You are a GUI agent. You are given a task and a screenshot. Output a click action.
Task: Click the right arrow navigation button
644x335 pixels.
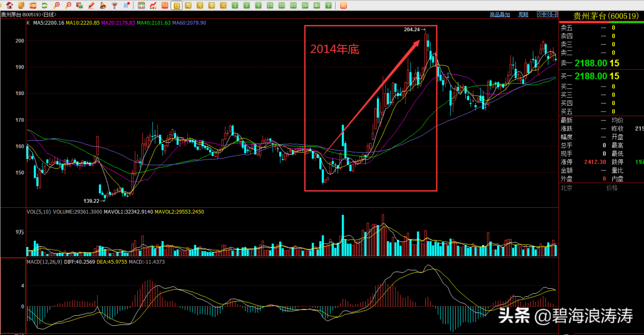click(x=547, y=15)
